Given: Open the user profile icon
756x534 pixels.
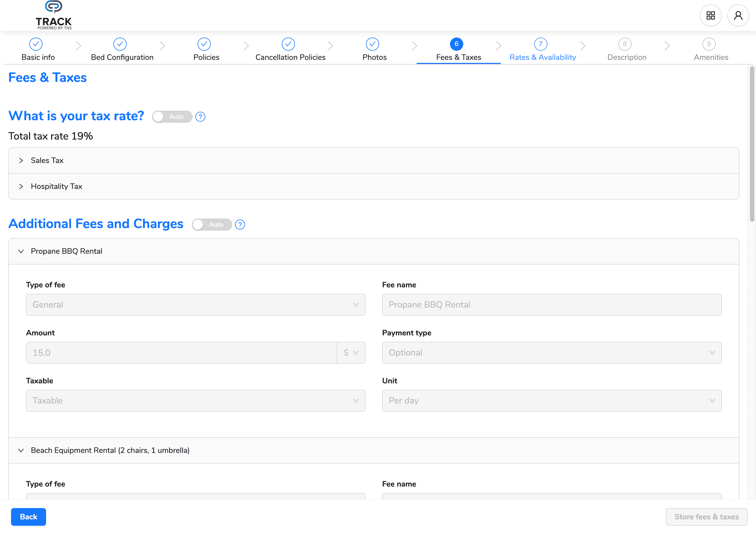Looking at the screenshot, I should click(738, 15).
